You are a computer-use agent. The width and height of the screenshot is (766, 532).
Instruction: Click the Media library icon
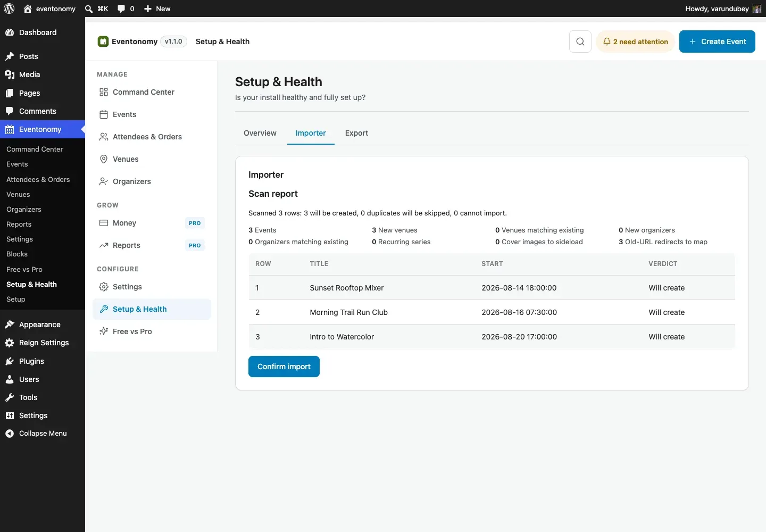pos(10,74)
